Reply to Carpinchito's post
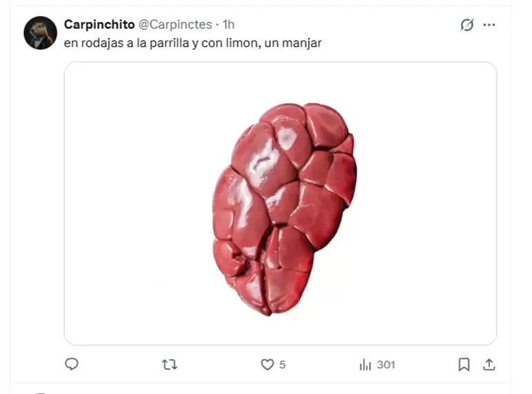532x394 pixels. (72, 364)
